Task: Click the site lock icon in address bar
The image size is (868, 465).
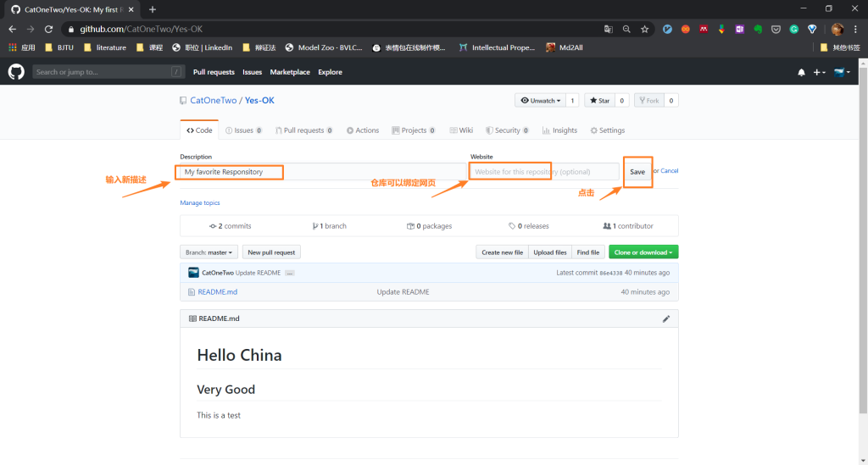Action: pyautogui.click(x=71, y=30)
